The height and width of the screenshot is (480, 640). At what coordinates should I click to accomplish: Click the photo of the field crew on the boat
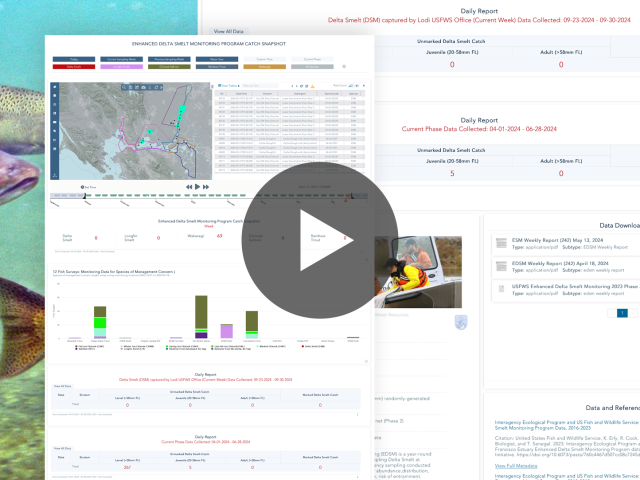418,272
